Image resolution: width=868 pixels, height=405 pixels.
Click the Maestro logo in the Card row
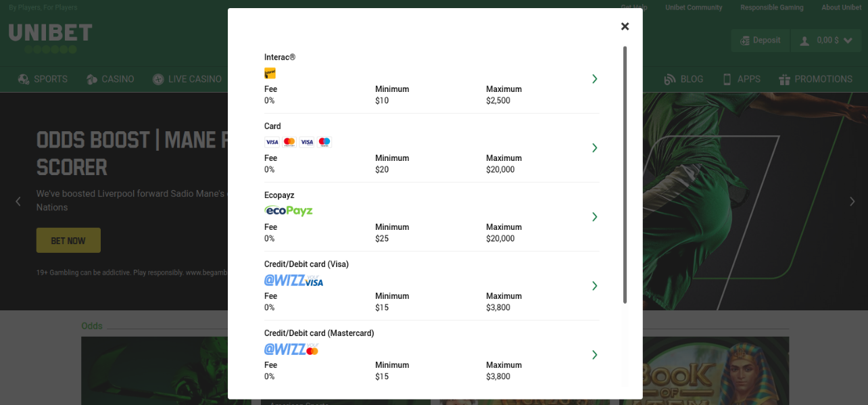(324, 142)
